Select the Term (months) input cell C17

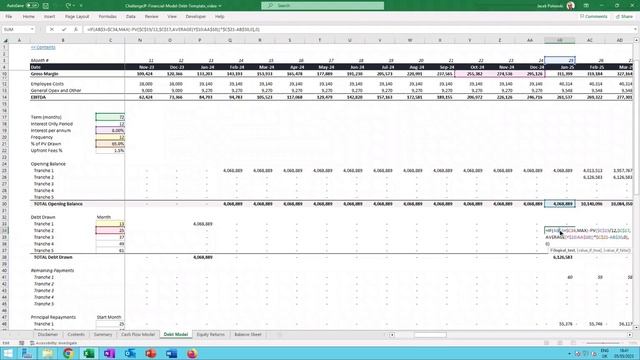pos(110,117)
